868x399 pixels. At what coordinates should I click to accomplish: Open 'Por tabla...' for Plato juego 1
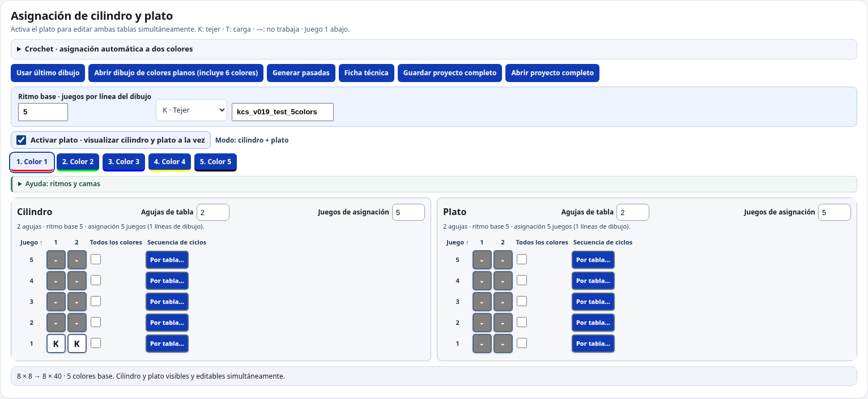(x=593, y=344)
